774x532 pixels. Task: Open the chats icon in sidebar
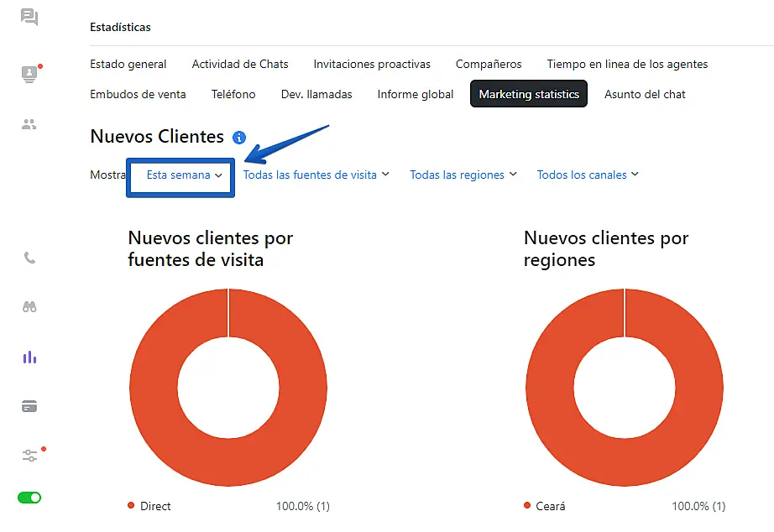[x=29, y=17]
